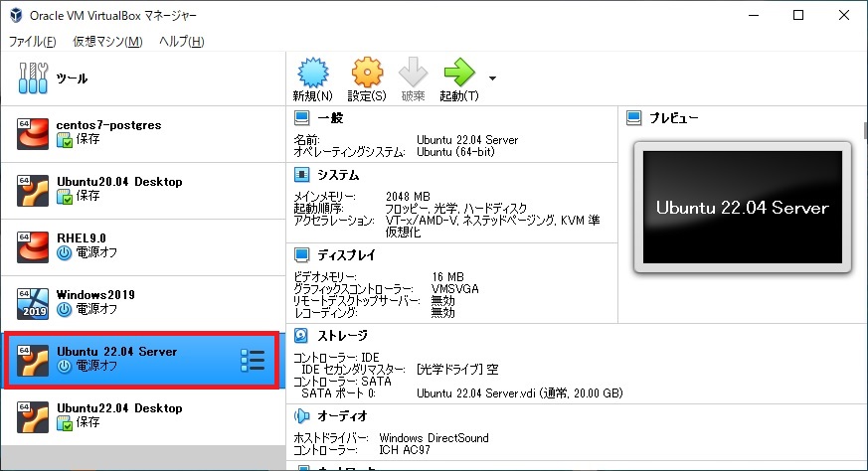The height and width of the screenshot is (471, 868).
Task: Click the Preview (プレビュー) heading
Action: pyautogui.click(x=673, y=118)
